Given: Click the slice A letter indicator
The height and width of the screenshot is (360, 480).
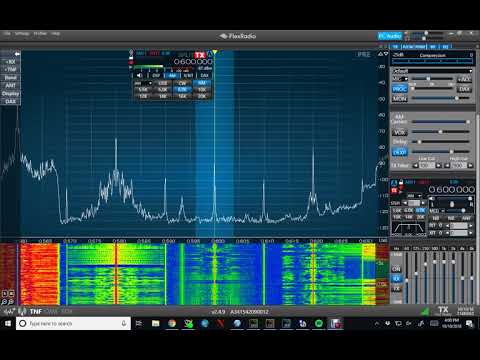Looking at the screenshot, I should [210, 54].
